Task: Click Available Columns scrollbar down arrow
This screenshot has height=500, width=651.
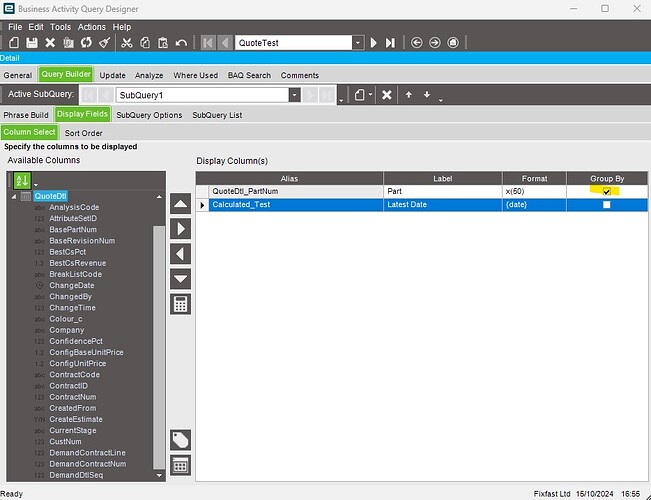Action: (159, 475)
